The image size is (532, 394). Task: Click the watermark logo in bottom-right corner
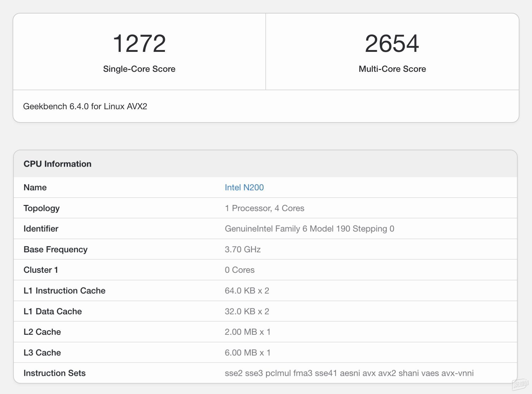click(x=520, y=384)
